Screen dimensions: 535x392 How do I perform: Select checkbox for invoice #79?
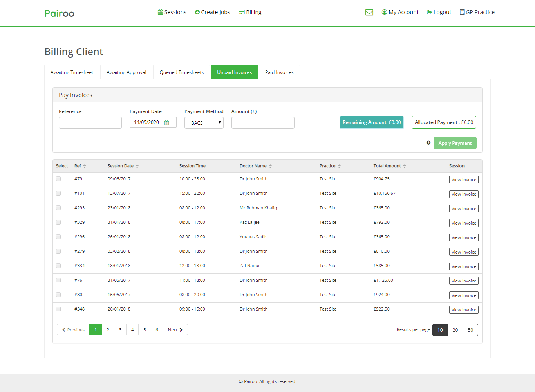(x=58, y=179)
